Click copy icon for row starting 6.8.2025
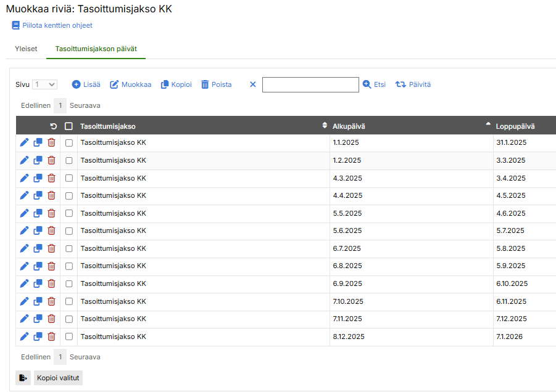Screen dimensions: 556x392 coord(38,266)
